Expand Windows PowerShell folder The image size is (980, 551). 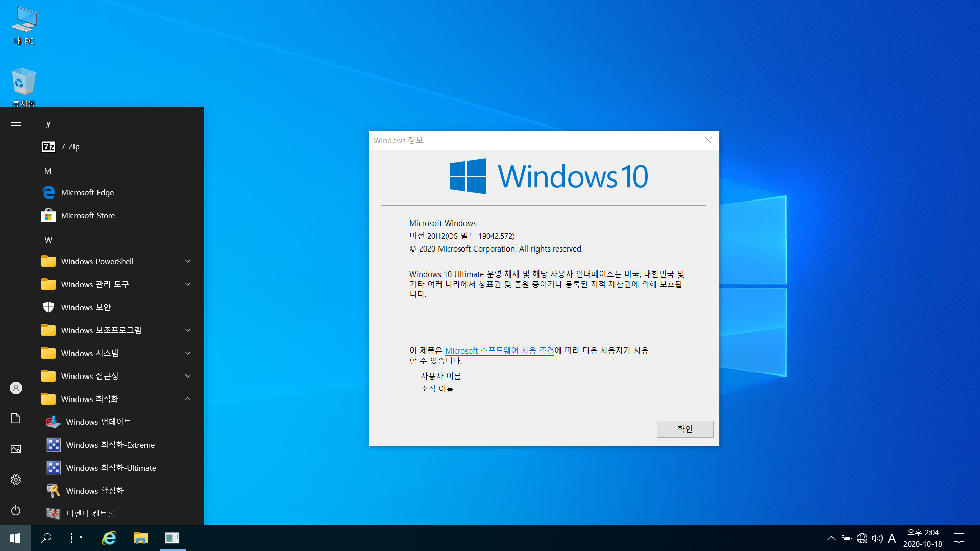coord(117,262)
